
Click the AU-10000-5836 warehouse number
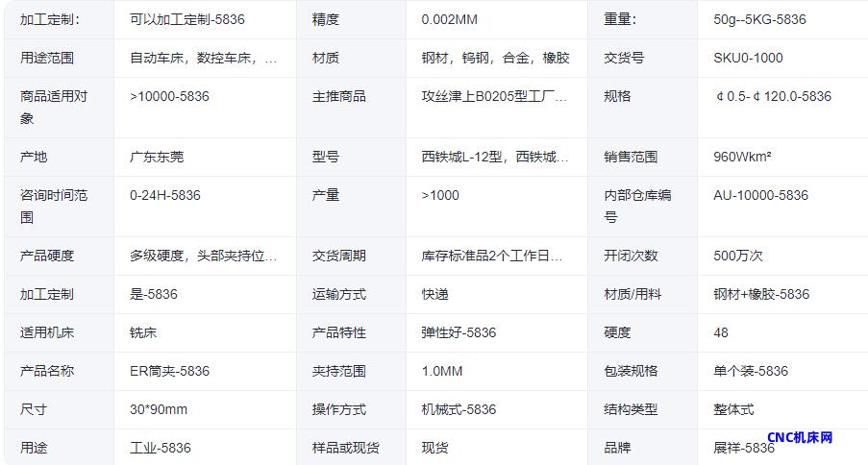[x=760, y=195]
